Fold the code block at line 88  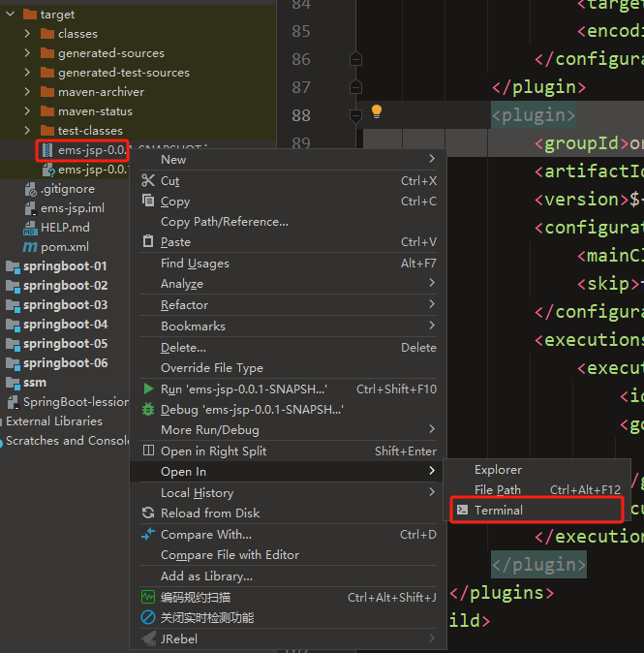[x=355, y=116]
